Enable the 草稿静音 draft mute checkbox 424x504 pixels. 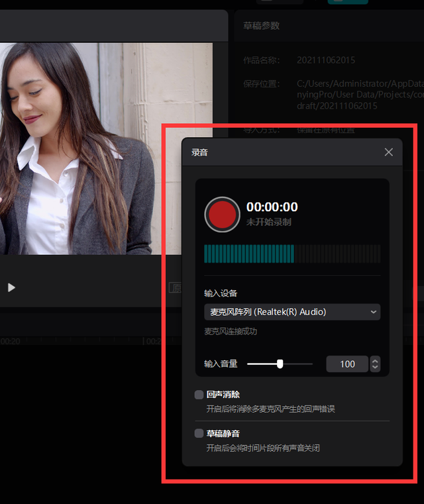[x=199, y=433]
